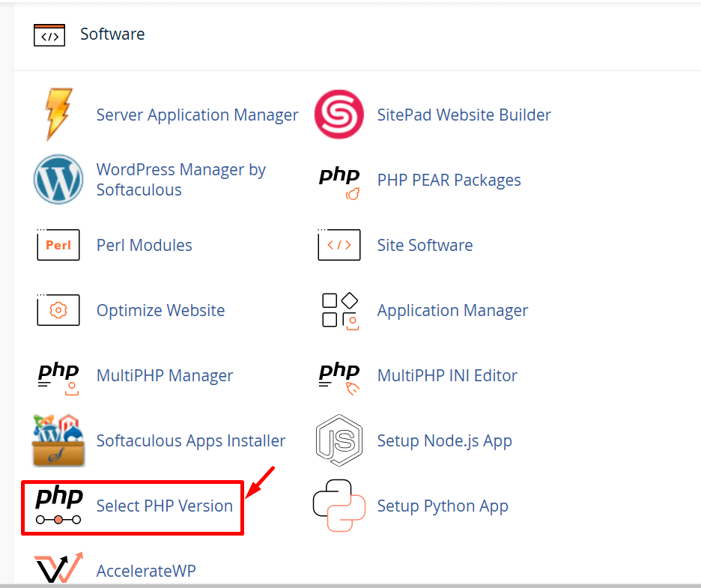
Task: Click the Setup Node.js App hexagon icon
Action: click(339, 441)
